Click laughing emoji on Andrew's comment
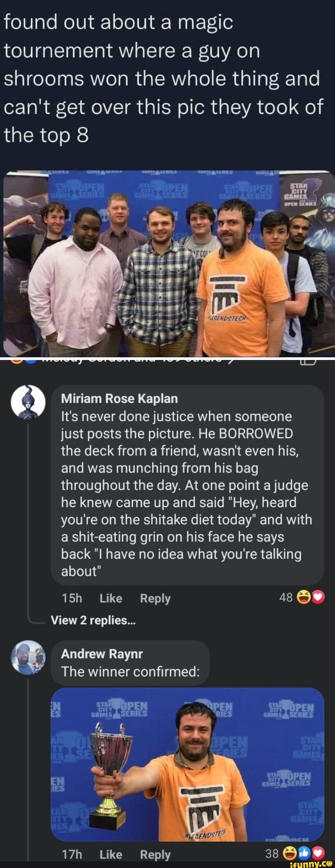The height and width of the screenshot is (868, 335). (x=288, y=853)
